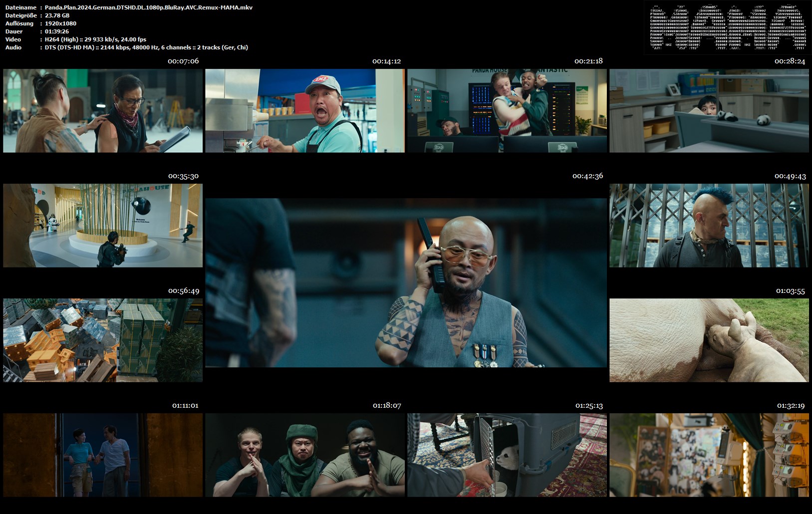Click the 01:32:19 timestamp label
This screenshot has height=514, width=812.
coord(791,405)
